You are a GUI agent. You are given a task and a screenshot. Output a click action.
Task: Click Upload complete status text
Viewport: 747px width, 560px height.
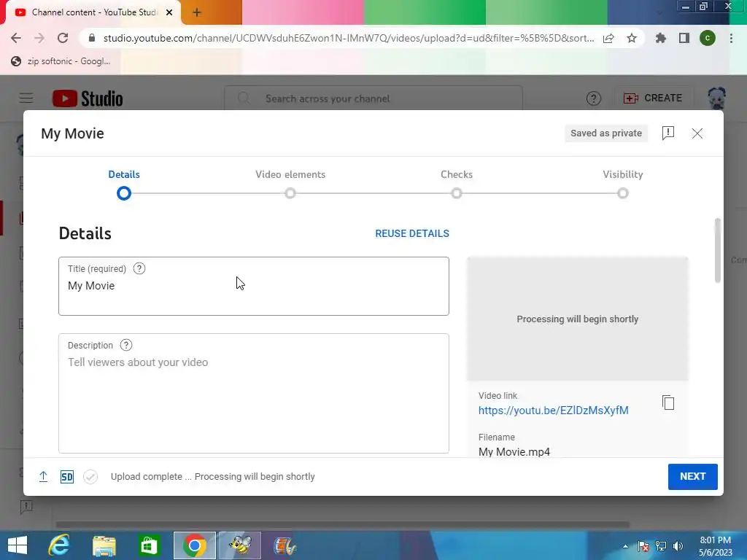click(212, 477)
